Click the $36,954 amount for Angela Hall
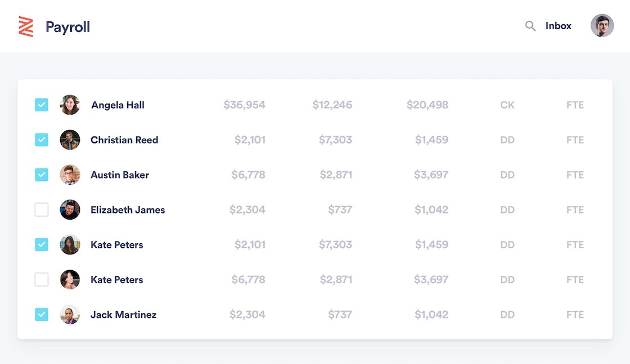This screenshot has width=630, height=364. click(244, 105)
